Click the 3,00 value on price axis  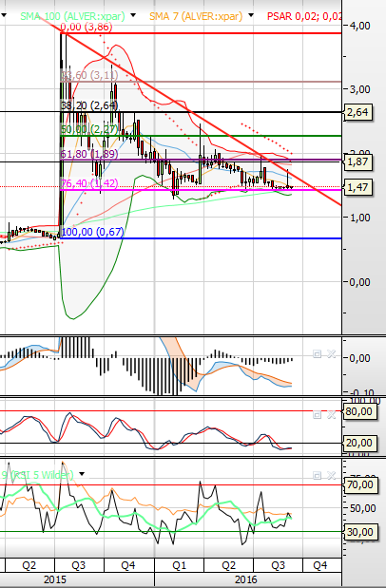coord(359,89)
